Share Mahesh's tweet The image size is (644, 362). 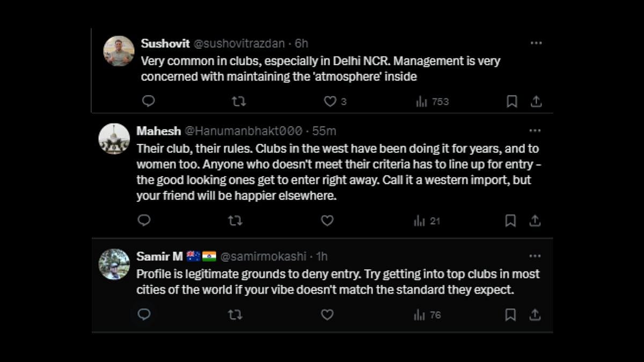click(x=535, y=220)
